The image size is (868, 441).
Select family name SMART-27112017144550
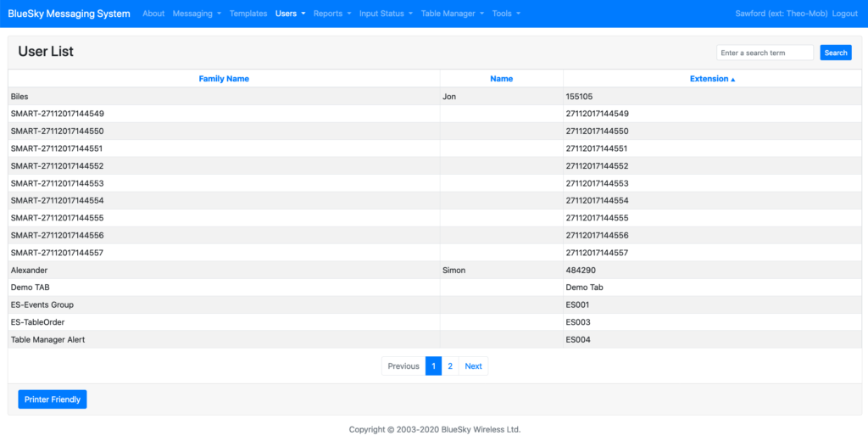[57, 131]
